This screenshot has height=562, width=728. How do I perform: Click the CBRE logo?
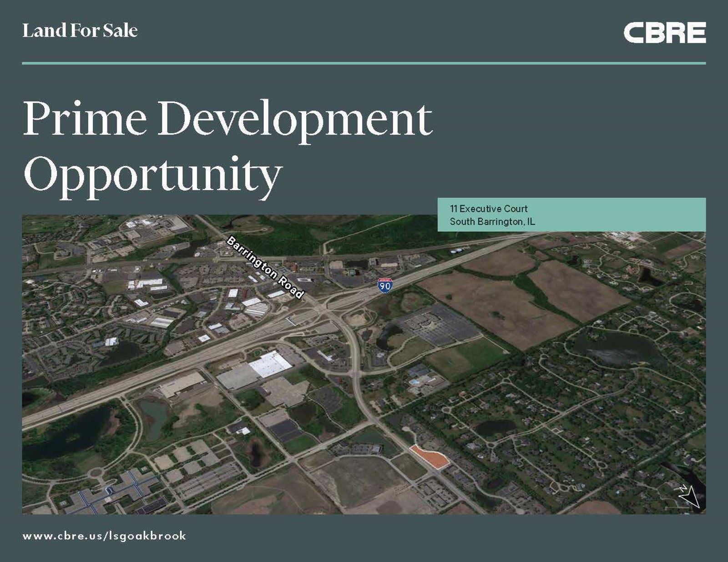(x=664, y=33)
